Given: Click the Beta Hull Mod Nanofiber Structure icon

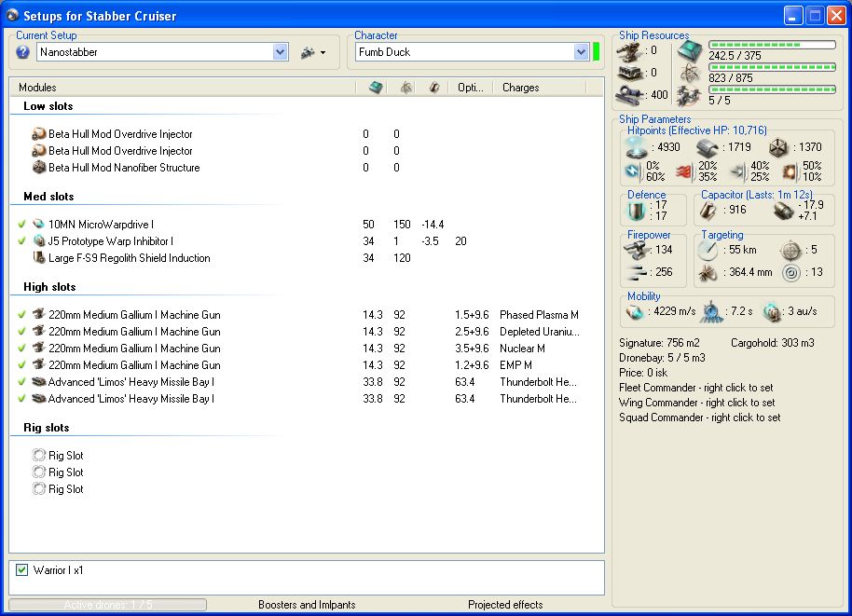Looking at the screenshot, I should point(39,168).
